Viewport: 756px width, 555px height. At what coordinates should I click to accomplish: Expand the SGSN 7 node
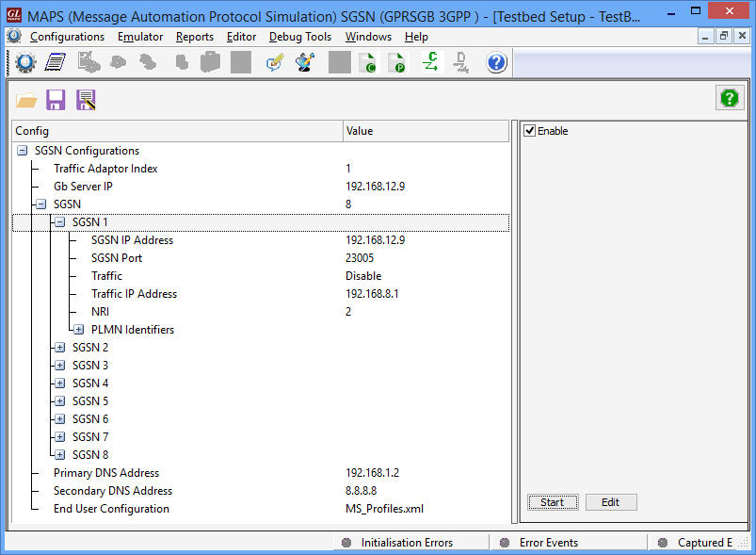pyautogui.click(x=60, y=437)
